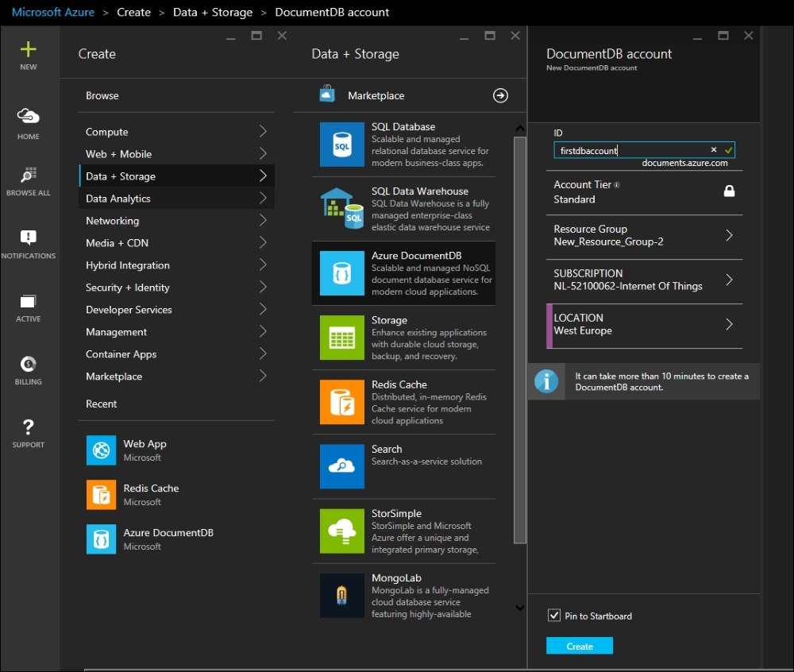Open the Resource Group chevron

[729, 235]
